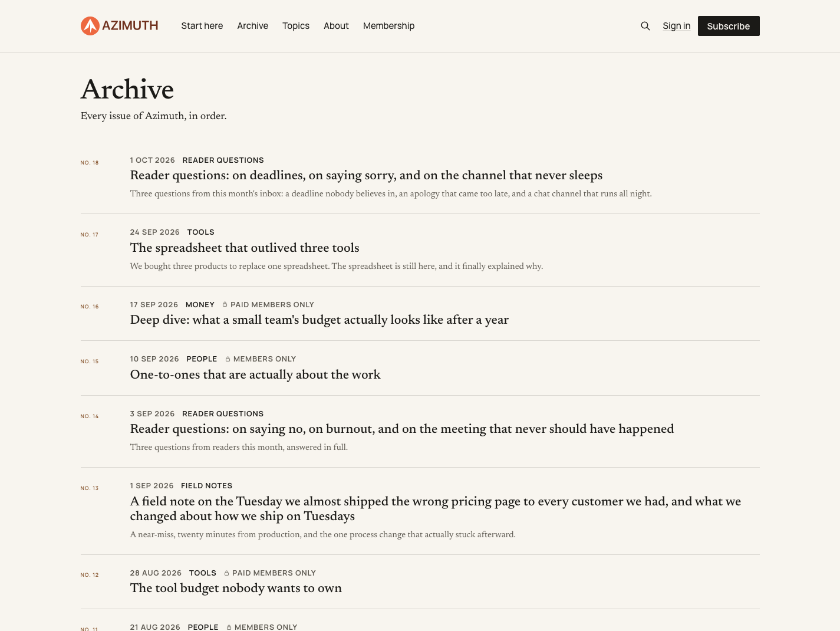Select the MONEY tag on issue 16
Screen dimensions: 840x631
click(x=200, y=305)
